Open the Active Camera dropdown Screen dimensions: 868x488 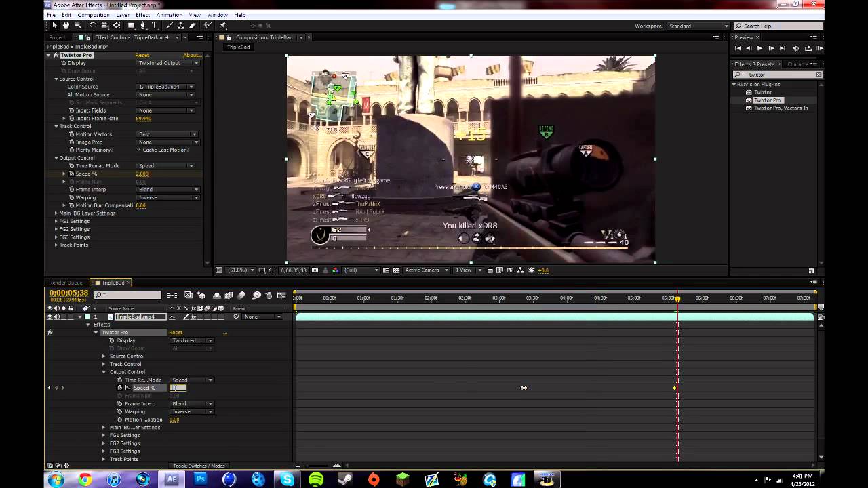[x=427, y=270]
